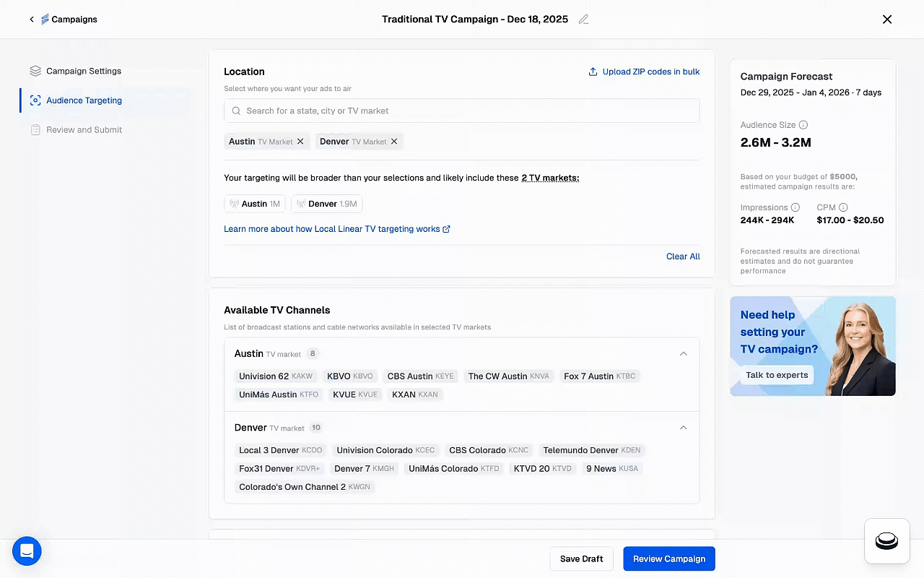This screenshot has width=924, height=578.
Task: Click the Campaigns logo icon
Action: (45, 20)
